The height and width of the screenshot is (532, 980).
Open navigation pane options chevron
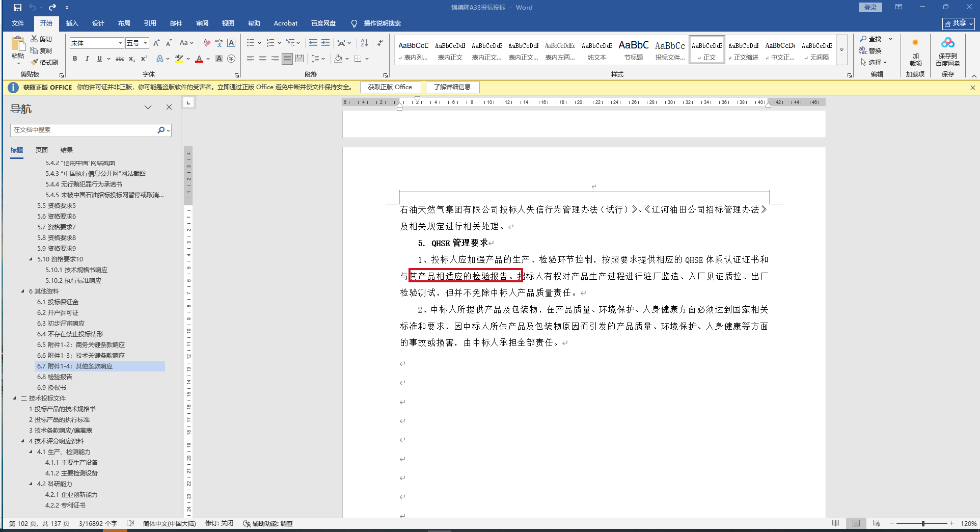pos(148,107)
